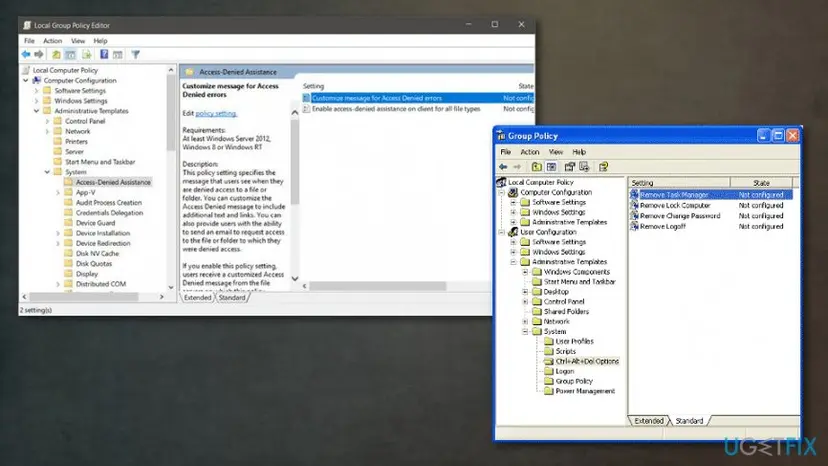Click Ctrl+Alt+Del Options folder icon
Image resolution: width=828 pixels, height=466 pixels.
coord(549,361)
